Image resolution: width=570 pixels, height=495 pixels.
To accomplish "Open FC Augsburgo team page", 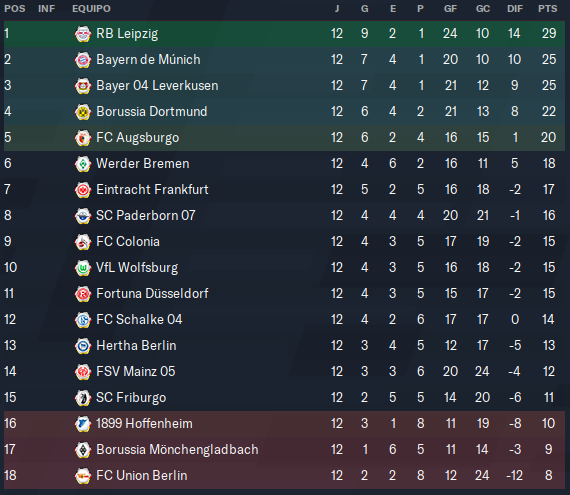I will click(x=137, y=138).
